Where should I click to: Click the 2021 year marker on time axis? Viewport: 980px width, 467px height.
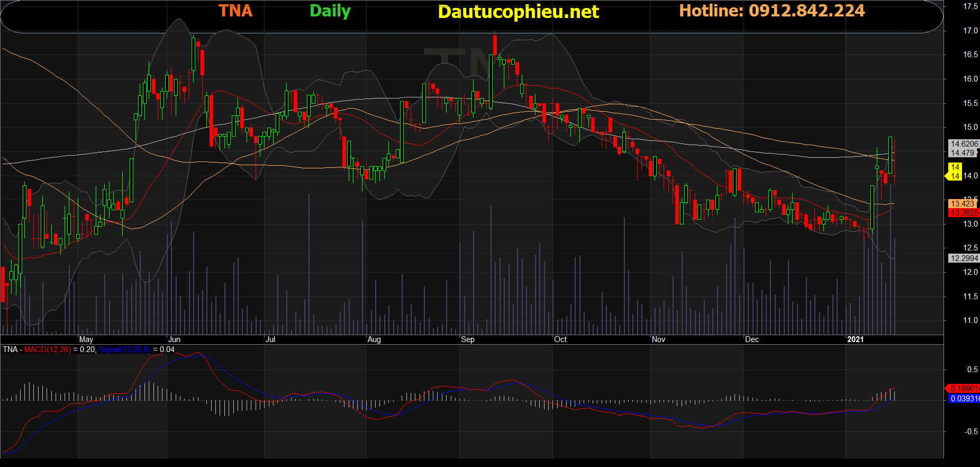855,339
